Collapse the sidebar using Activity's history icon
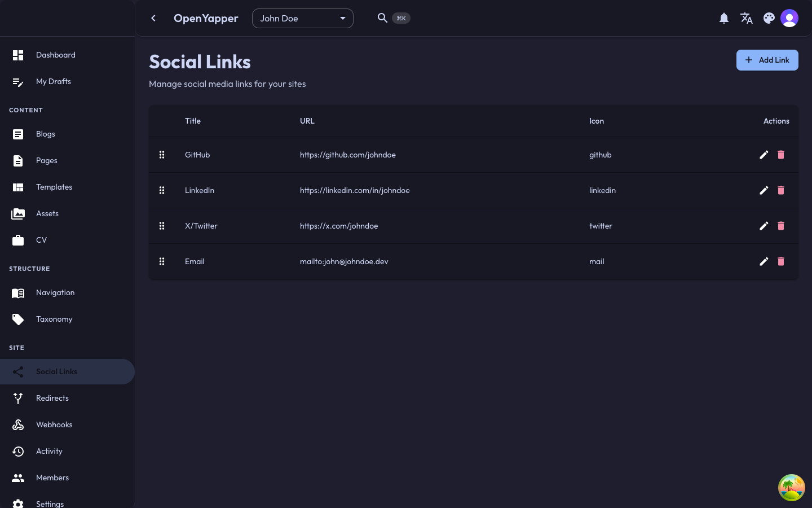The width and height of the screenshot is (812, 508). coord(18,452)
